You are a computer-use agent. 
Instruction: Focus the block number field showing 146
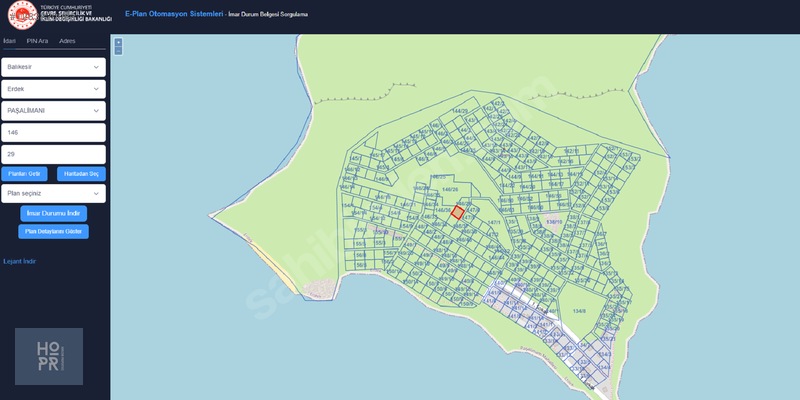coord(54,133)
